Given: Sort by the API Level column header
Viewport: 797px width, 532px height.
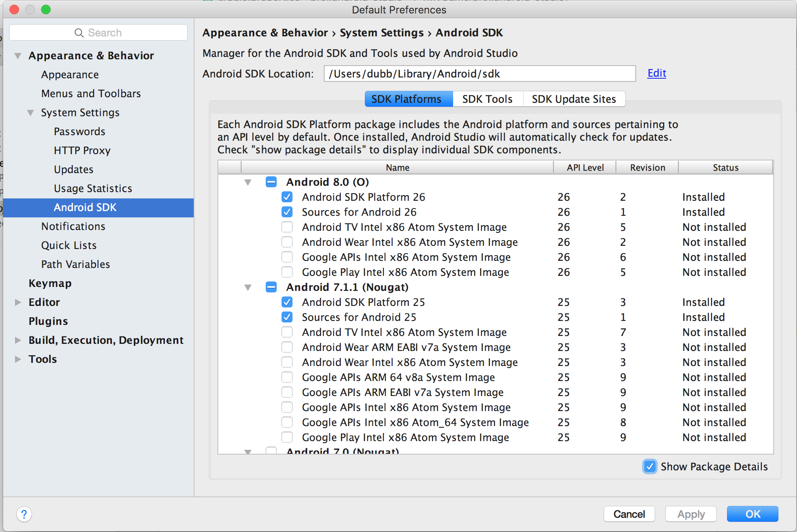Looking at the screenshot, I should (585, 168).
